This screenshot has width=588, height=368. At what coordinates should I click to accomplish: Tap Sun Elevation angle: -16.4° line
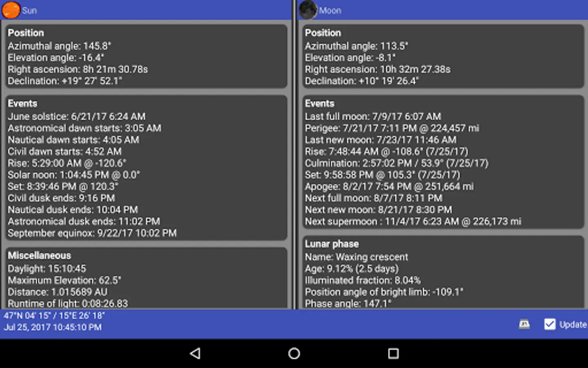[x=56, y=58]
